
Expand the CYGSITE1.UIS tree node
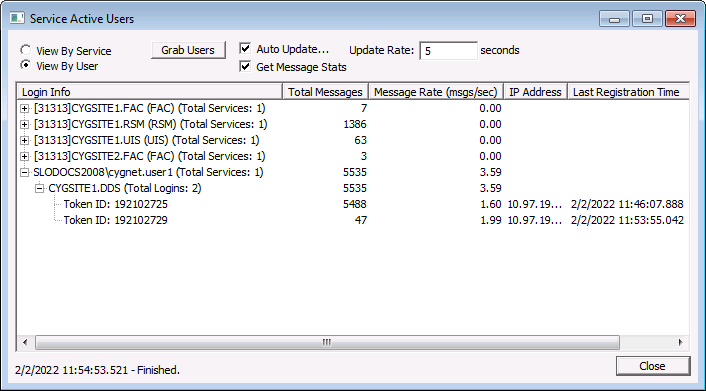coord(25,141)
